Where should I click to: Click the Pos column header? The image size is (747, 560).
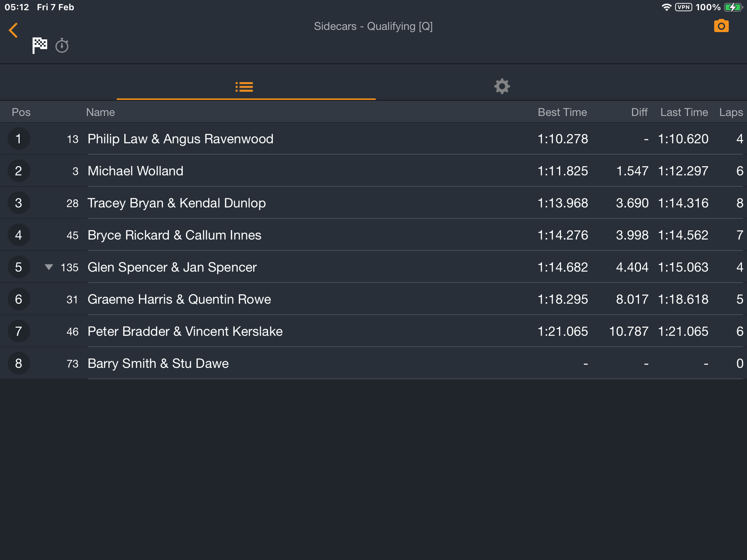click(x=21, y=112)
